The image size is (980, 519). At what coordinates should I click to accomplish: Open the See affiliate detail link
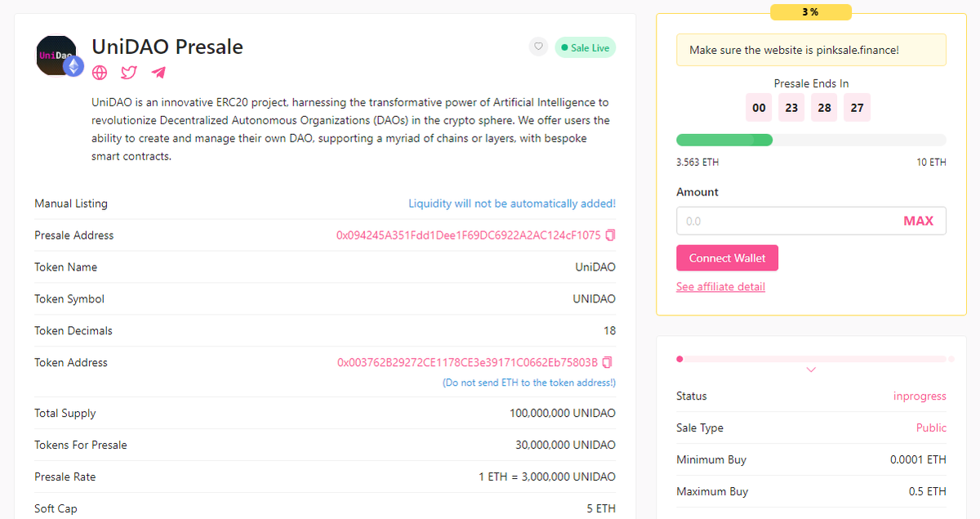tap(720, 287)
